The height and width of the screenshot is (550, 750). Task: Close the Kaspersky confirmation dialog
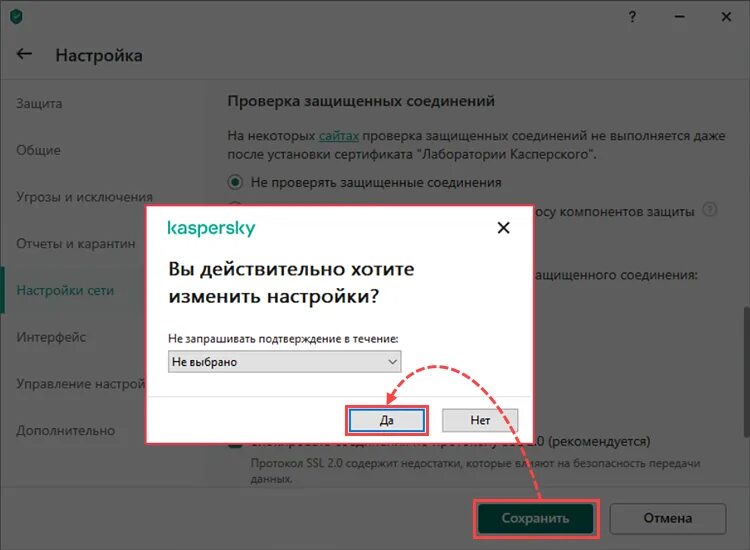tap(503, 228)
